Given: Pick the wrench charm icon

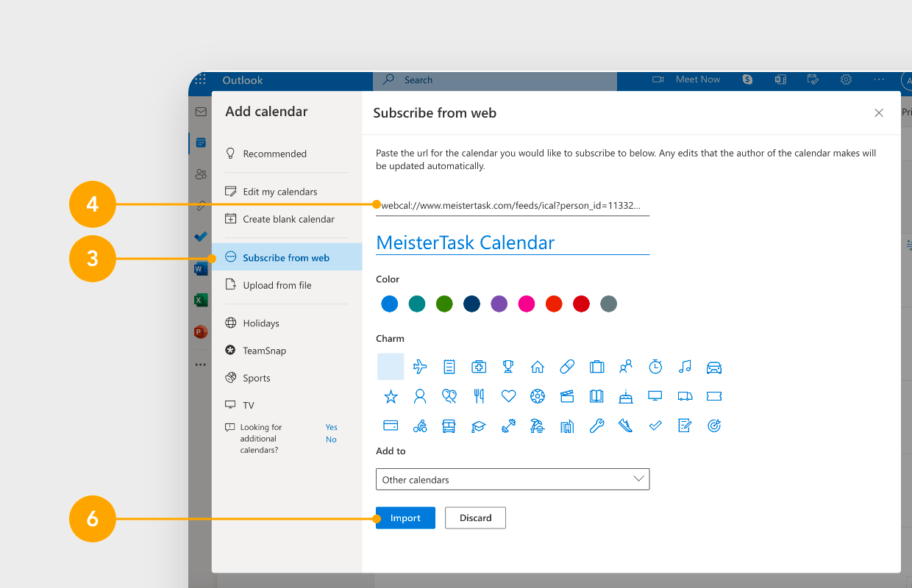Looking at the screenshot, I should click(596, 426).
